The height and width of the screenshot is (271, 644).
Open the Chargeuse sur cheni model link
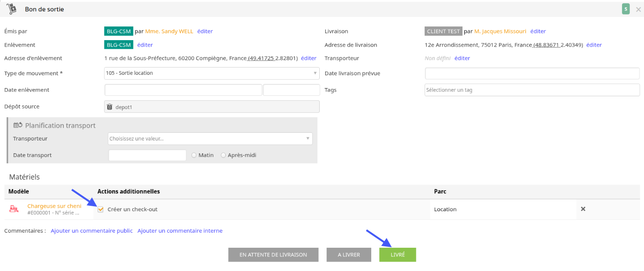coord(54,206)
